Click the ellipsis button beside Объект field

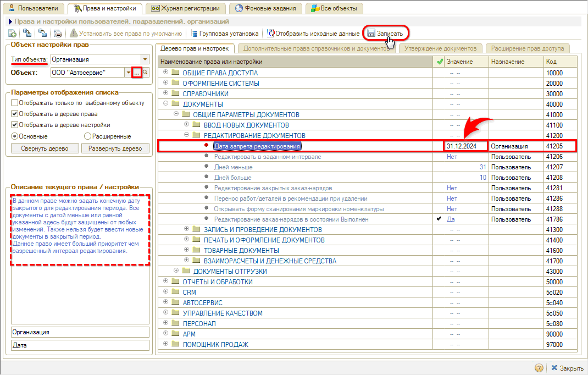[137, 73]
